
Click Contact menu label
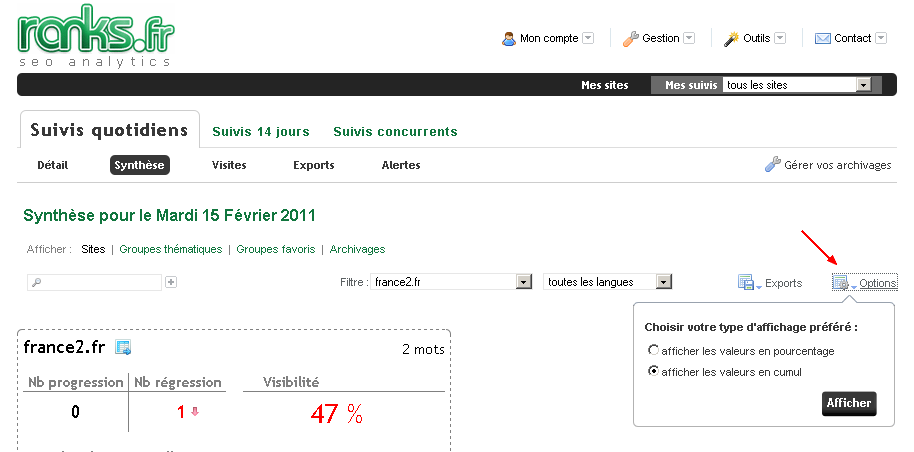click(852, 38)
